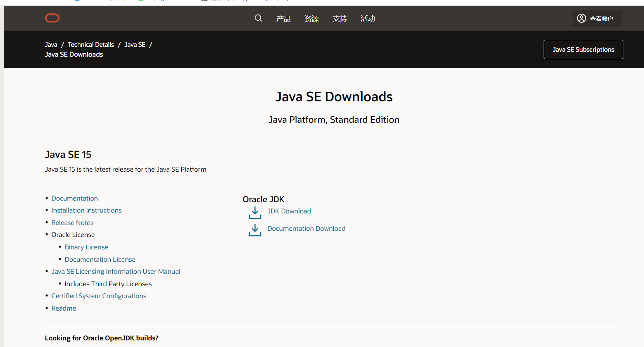Open the search magnifier icon
644x347 pixels.
tap(259, 18)
